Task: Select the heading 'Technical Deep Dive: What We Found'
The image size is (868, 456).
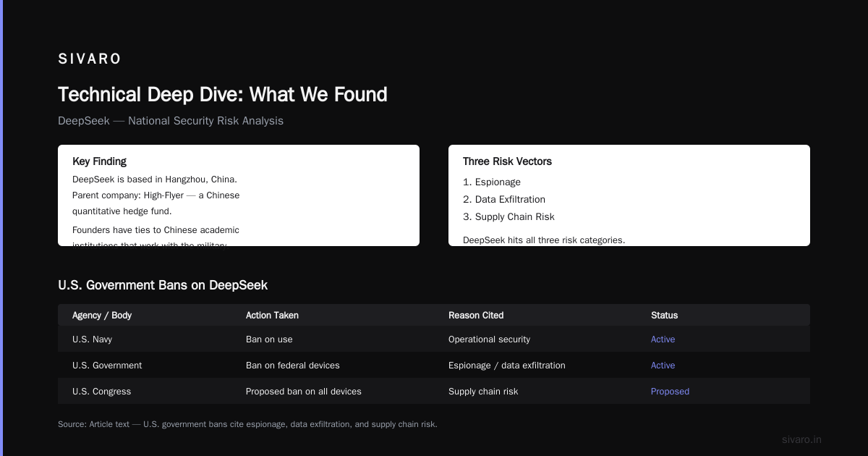Action: (223, 95)
